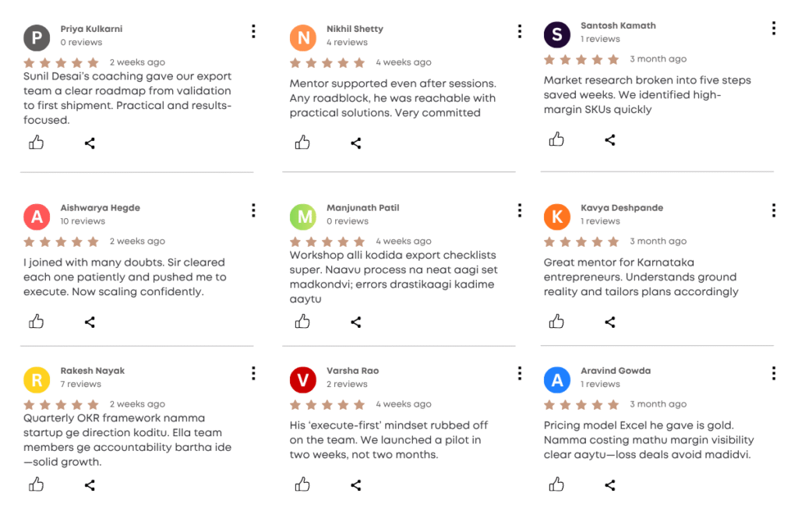The height and width of the screenshot is (532, 798).
Task: Open three-dot menu on Nikhil Shetty's review
Action: [x=520, y=31]
